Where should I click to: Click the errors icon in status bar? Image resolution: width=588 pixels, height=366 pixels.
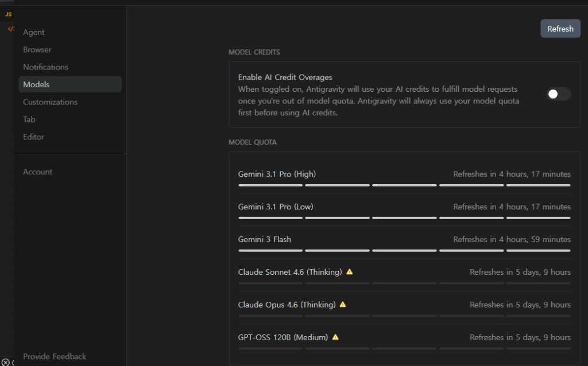5,362
